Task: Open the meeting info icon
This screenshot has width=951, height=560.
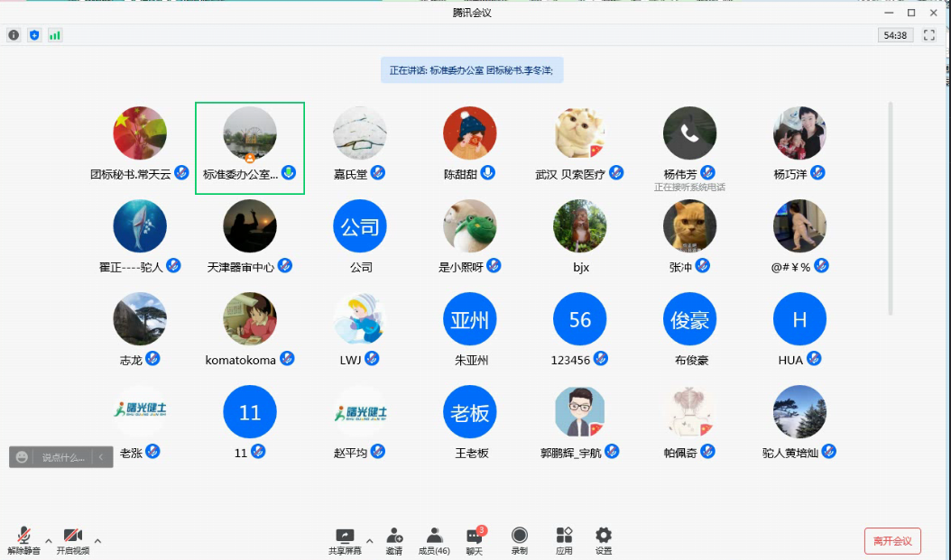Action: [x=14, y=35]
